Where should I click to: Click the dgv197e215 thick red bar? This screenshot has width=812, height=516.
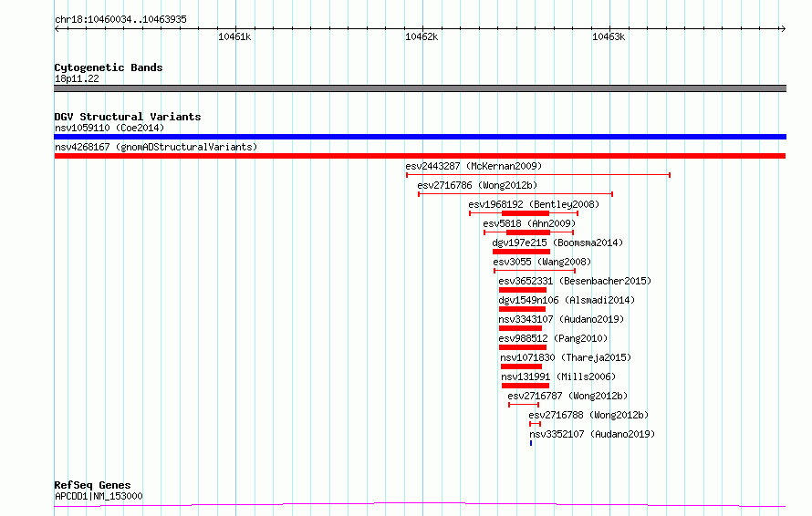pyautogui.click(x=522, y=252)
